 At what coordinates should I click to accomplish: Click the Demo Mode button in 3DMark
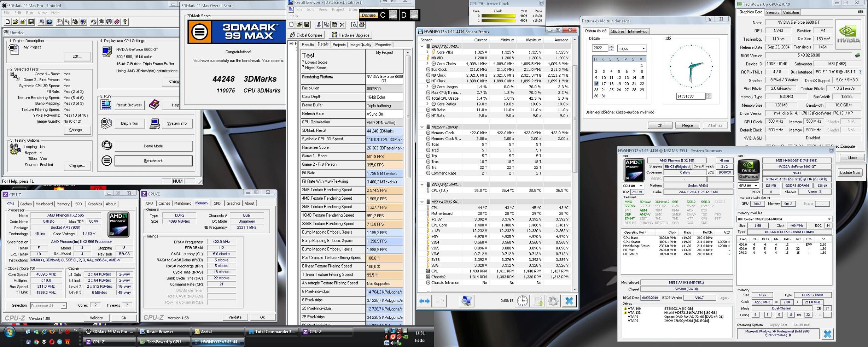[x=153, y=146]
